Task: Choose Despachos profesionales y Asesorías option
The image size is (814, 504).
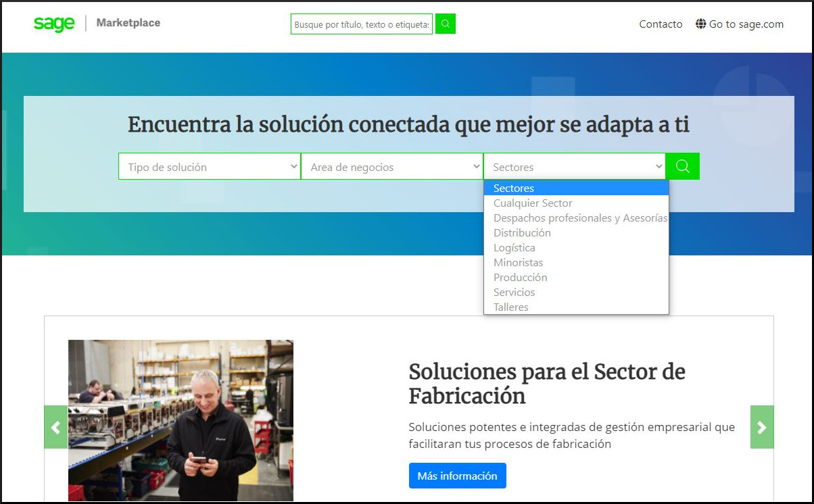Action: coord(580,218)
